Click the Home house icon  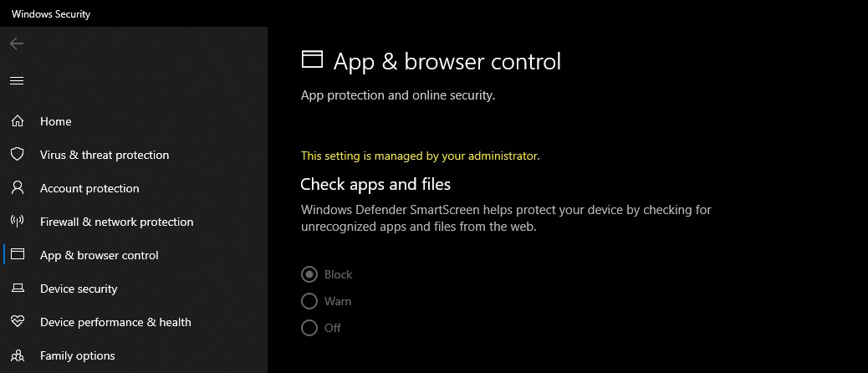coord(18,121)
